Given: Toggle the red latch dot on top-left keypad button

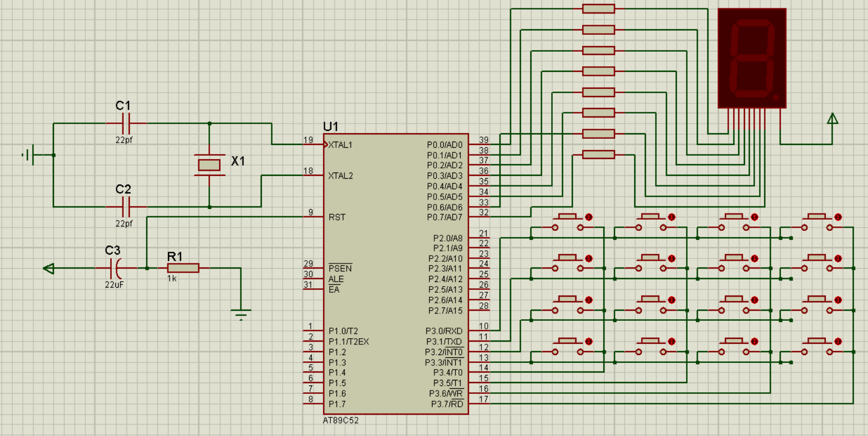Looking at the screenshot, I should [x=588, y=217].
